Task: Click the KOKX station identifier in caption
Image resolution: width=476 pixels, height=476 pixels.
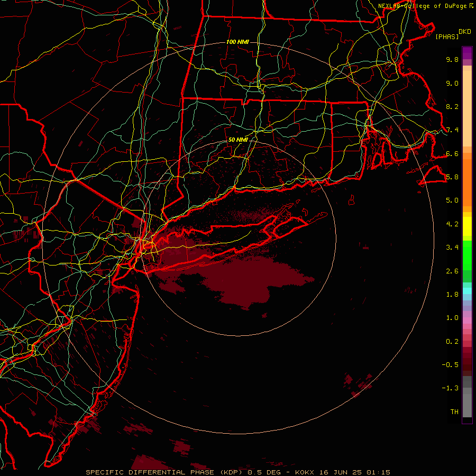Action: [304, 472]
